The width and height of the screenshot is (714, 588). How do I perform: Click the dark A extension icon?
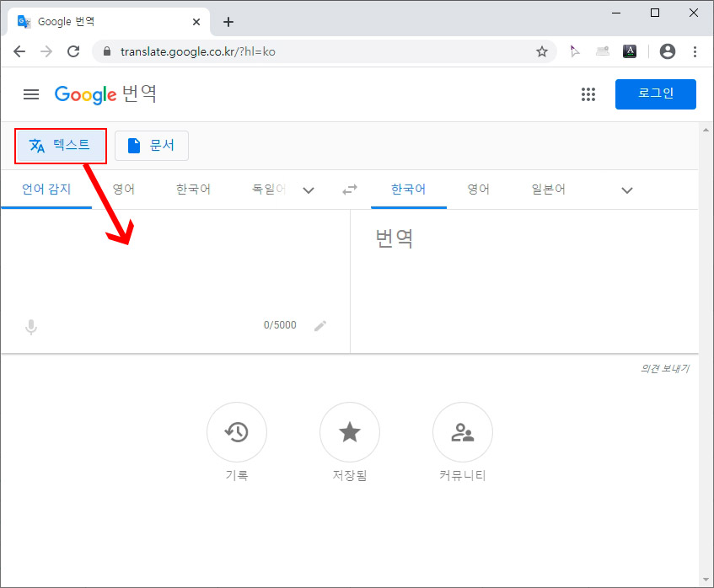[630, 51]
